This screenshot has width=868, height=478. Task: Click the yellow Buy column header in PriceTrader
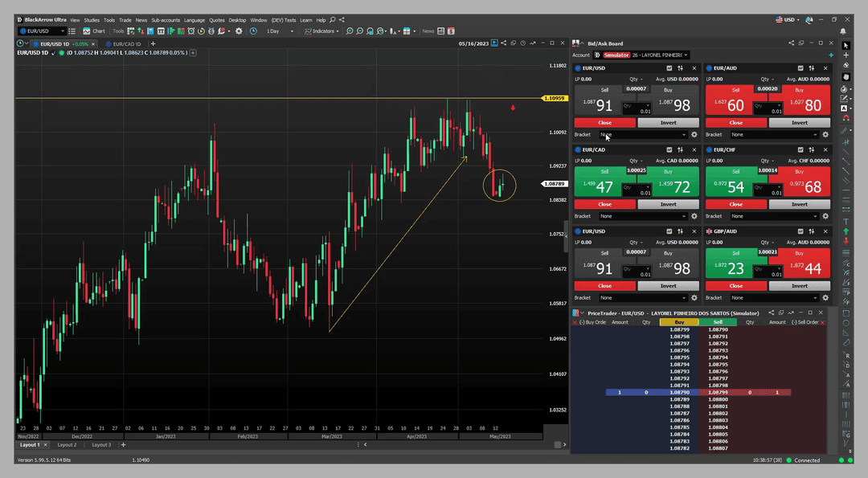(678, 322)
